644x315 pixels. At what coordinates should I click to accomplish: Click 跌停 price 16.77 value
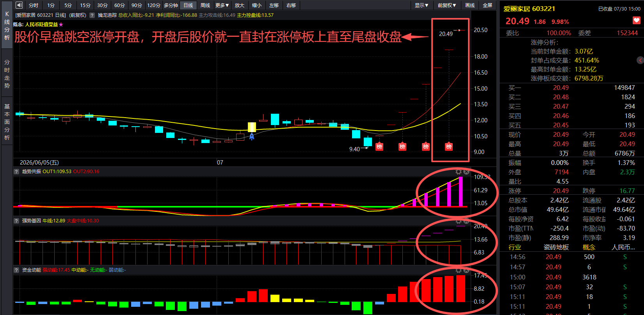[627, 191]
